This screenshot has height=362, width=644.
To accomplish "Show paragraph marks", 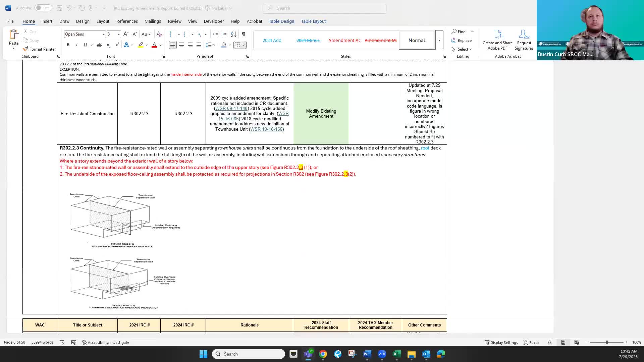I will click(244, 34).
